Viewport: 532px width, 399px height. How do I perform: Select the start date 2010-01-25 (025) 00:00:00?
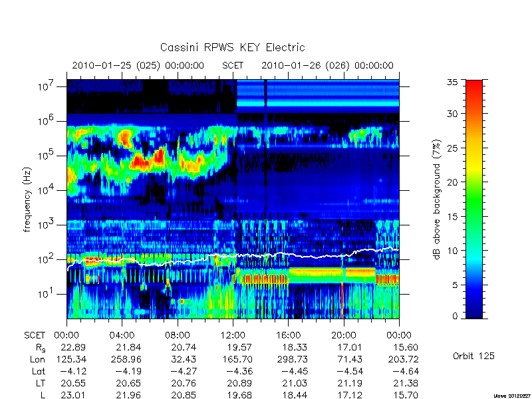click(138, 65)
